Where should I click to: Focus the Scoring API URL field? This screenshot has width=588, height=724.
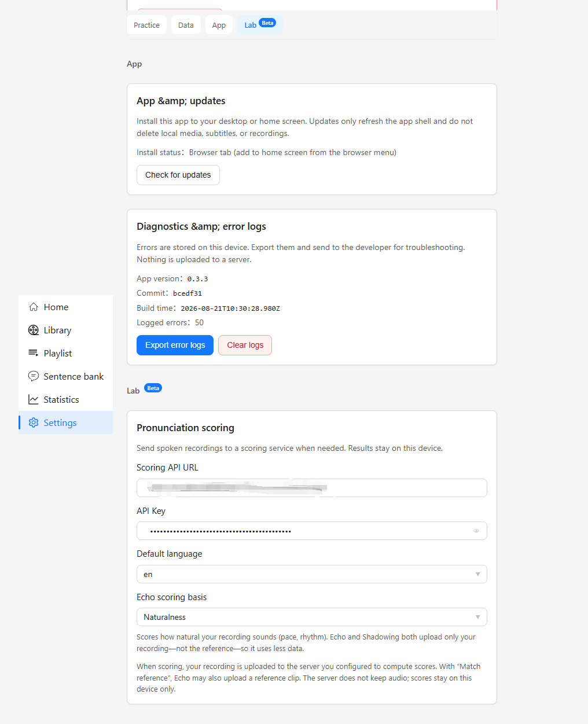coord(312,488)
